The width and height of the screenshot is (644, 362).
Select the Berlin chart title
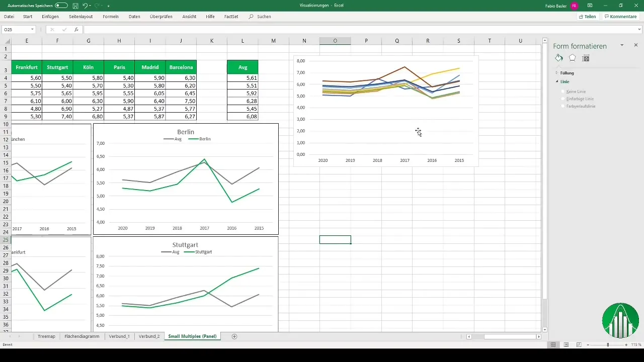(186, 132)
